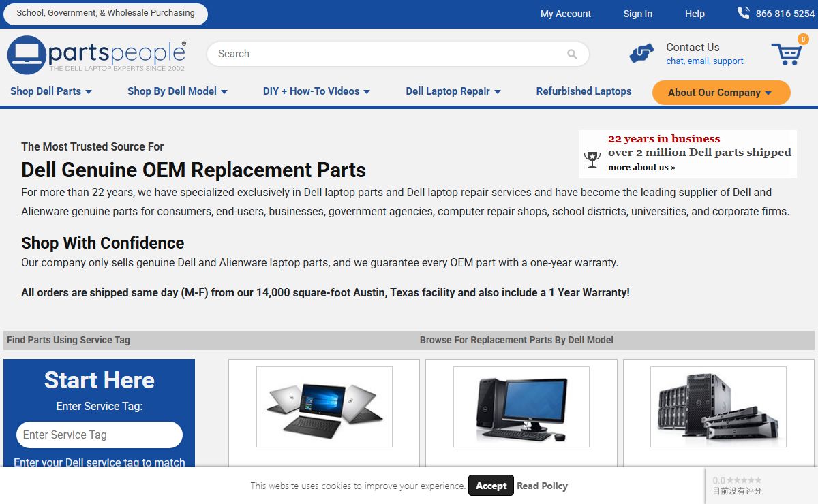The width and height of the screenshot is (818, 504).
Task: Click the Enter Service Tag field
Action: tap(100, 435)
